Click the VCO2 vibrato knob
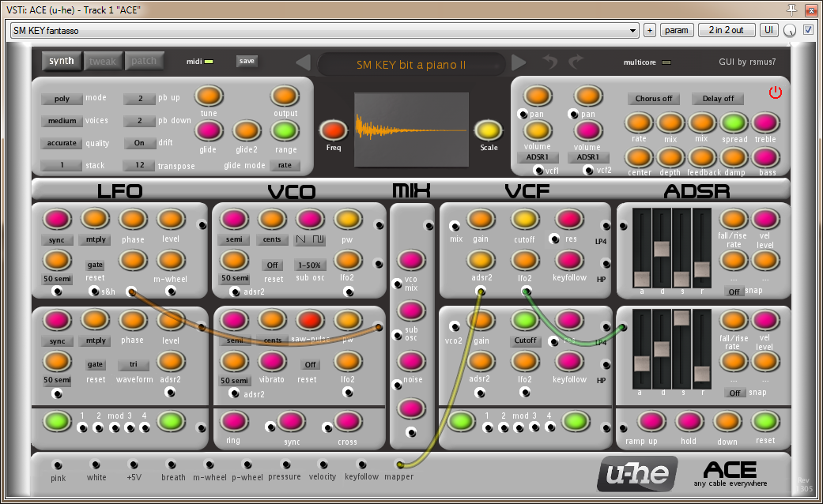 pos(271,361)
